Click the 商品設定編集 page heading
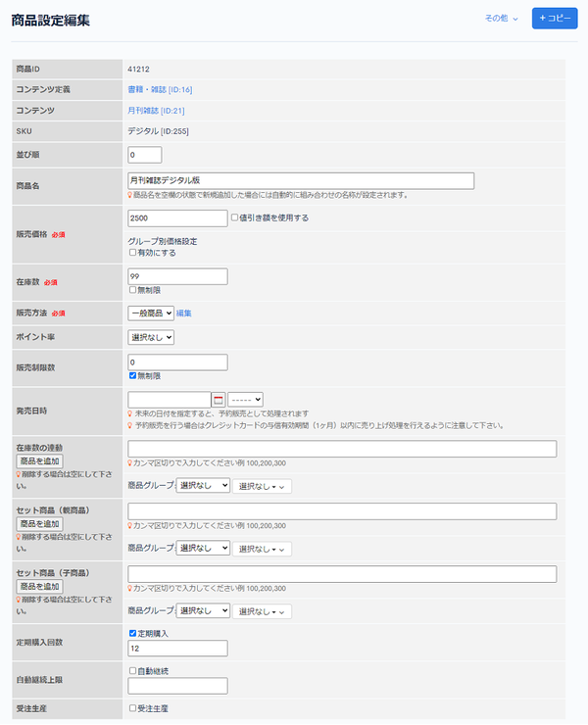The height and width of the screenshot is (725, 588). pos(50,21)
